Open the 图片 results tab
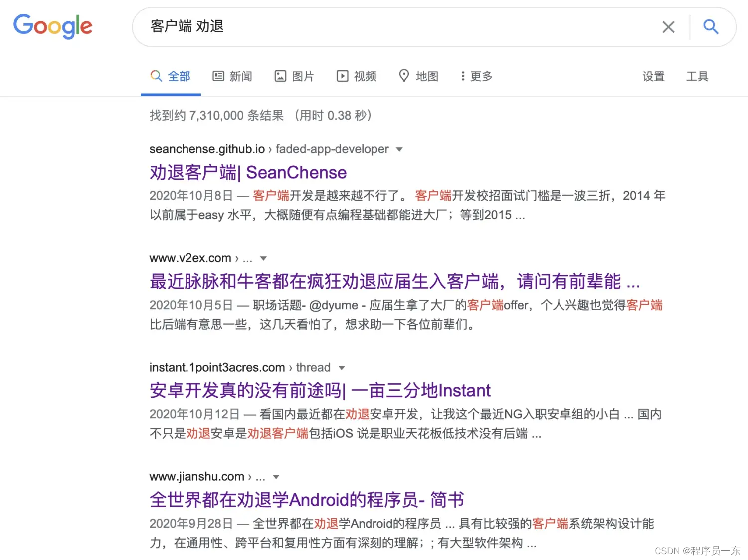Viewport: 748px width, 560px height. tap(294, 76)
